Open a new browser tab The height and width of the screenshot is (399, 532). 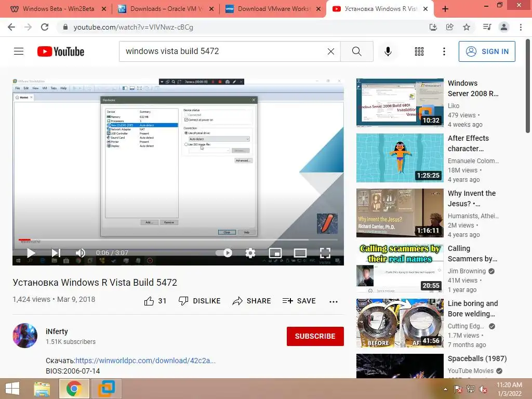[445, 9]
